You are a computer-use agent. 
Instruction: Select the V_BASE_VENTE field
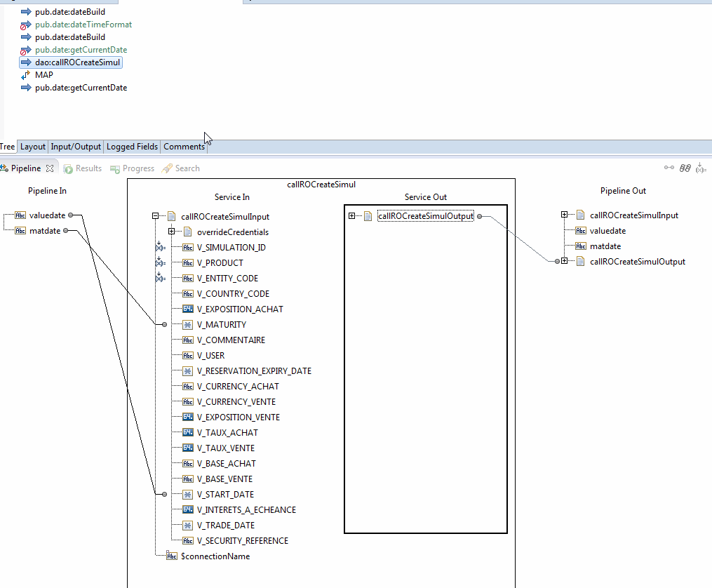(224, 479)
